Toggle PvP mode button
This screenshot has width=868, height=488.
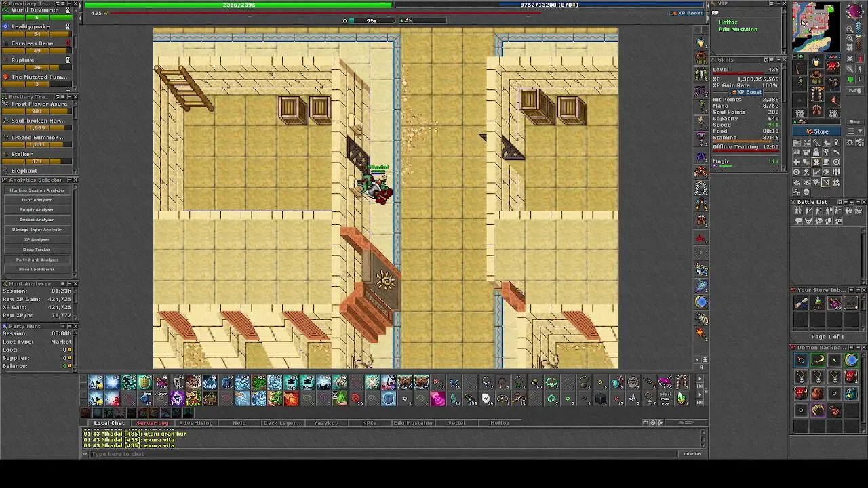tap(855, 91)
